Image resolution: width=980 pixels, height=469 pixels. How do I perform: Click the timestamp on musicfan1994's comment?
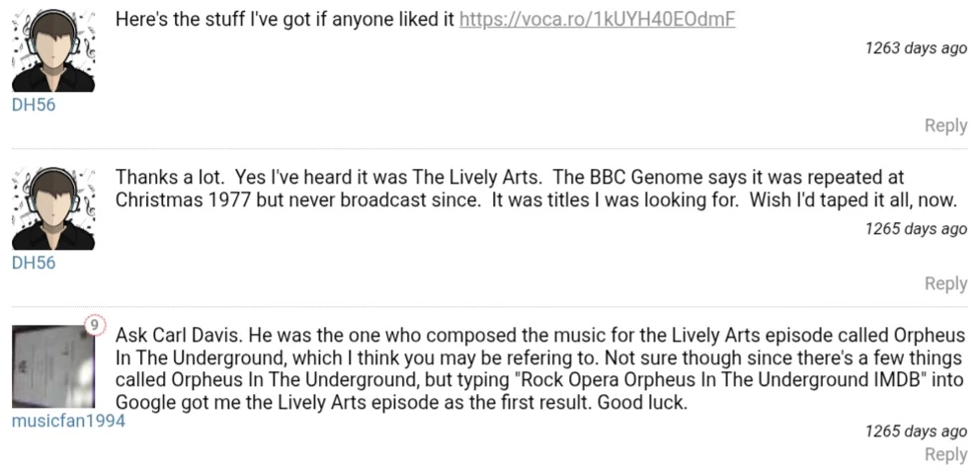pos(916,431)
